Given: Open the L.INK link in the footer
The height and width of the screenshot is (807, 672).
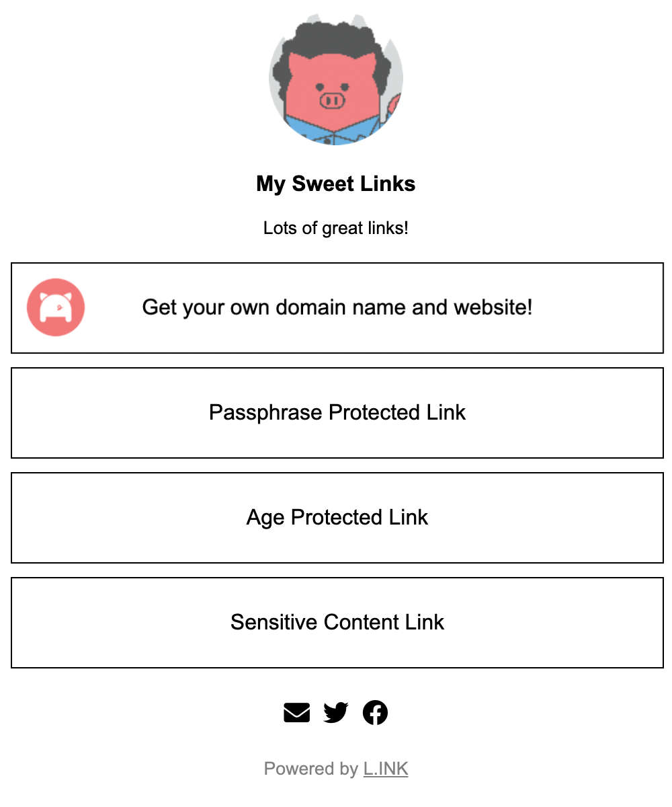Looking at the screenshot, I should pyautogui.click(x=384, y=769).
